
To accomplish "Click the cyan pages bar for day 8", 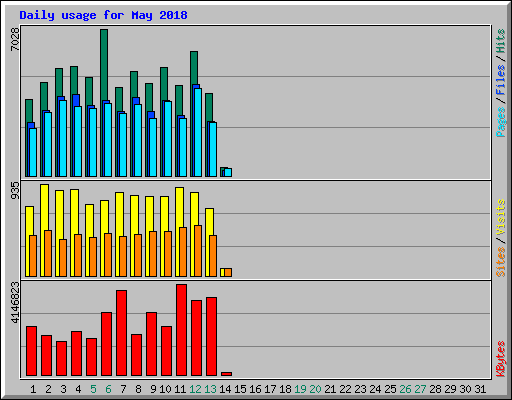I will coord(138,140).
